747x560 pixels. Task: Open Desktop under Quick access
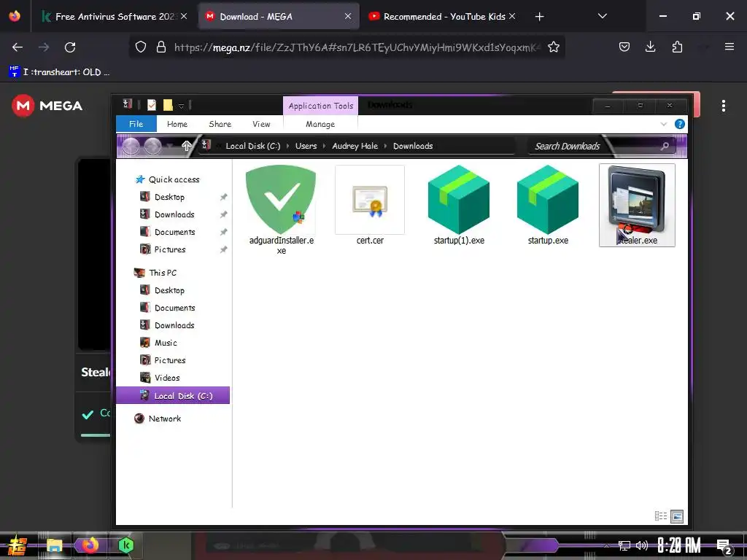[169, 197]
